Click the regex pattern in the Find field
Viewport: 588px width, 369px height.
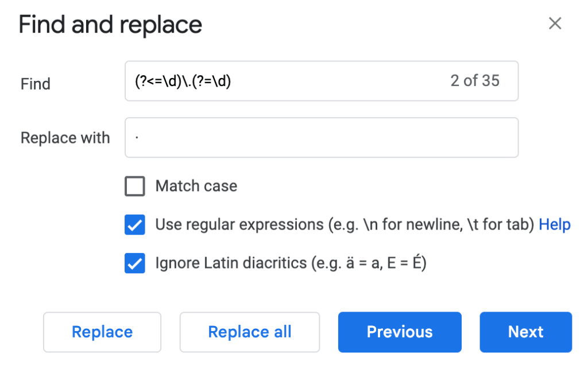click(x=183, y=81)
